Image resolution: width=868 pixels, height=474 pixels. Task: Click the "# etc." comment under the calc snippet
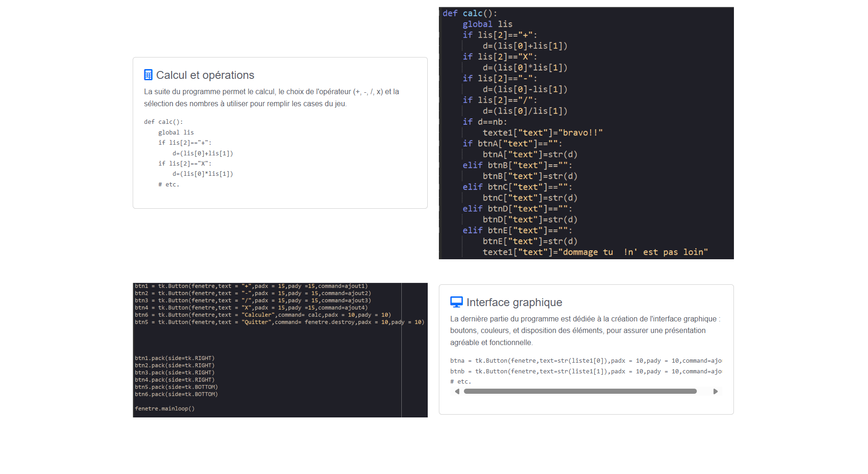click(x=168, y=185)
